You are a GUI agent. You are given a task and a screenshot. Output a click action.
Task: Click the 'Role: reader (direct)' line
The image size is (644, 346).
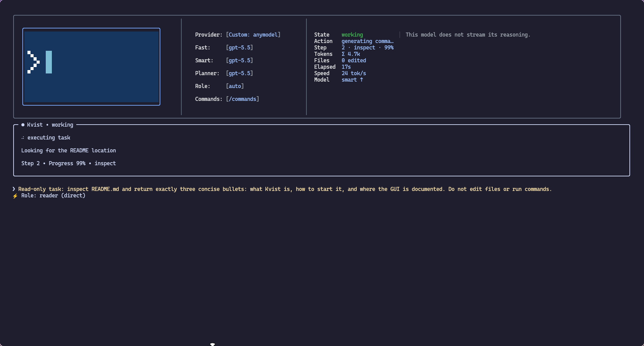[53, 195]
